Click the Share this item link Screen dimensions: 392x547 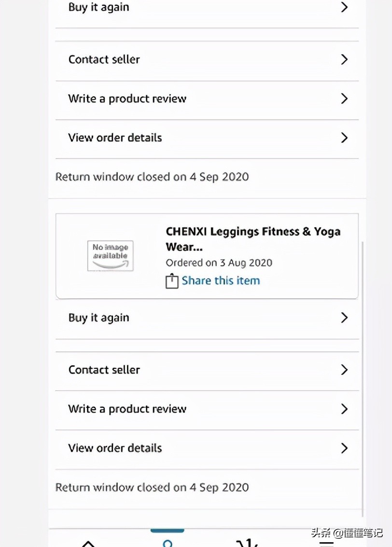[x=221, y=281]
